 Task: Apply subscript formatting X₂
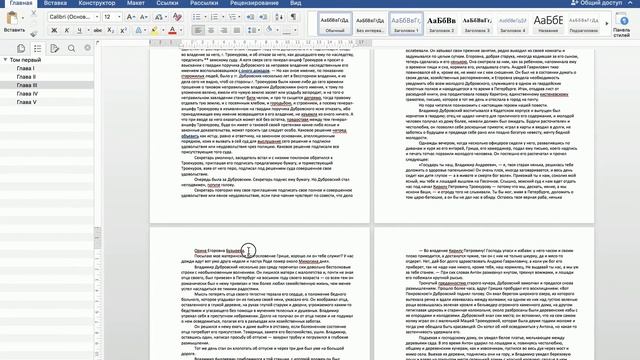[110, 30]
